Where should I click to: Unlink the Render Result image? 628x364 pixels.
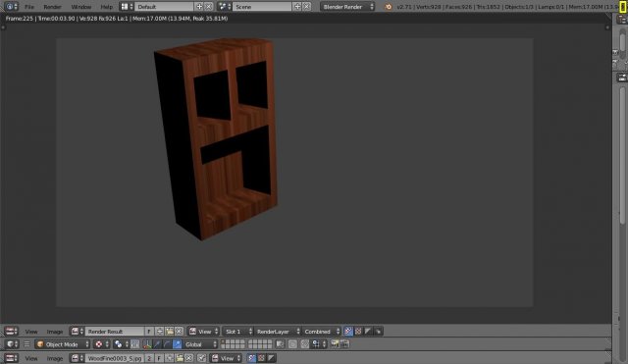(179, 332)
